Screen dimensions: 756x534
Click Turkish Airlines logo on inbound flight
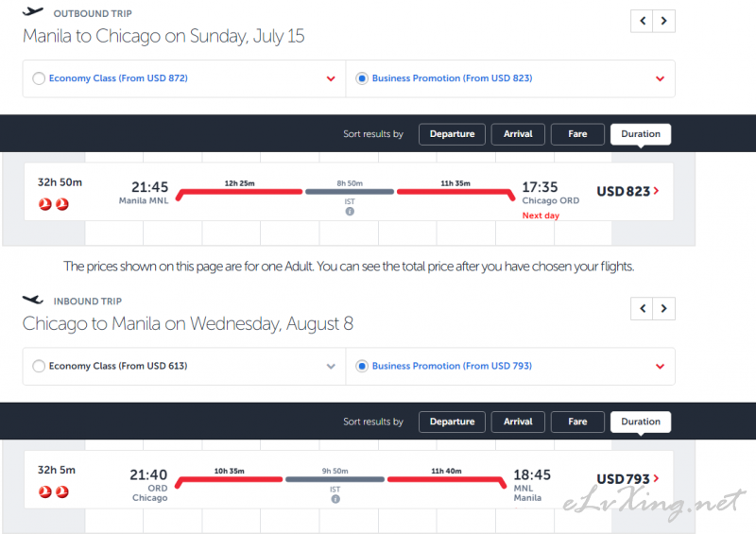[x=54, y=491]
